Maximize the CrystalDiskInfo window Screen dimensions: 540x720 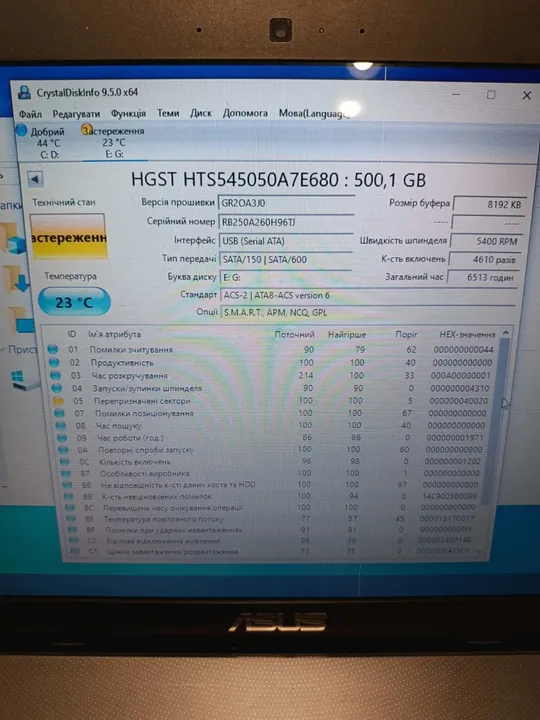pyautogui.click(x=491, y=95)
